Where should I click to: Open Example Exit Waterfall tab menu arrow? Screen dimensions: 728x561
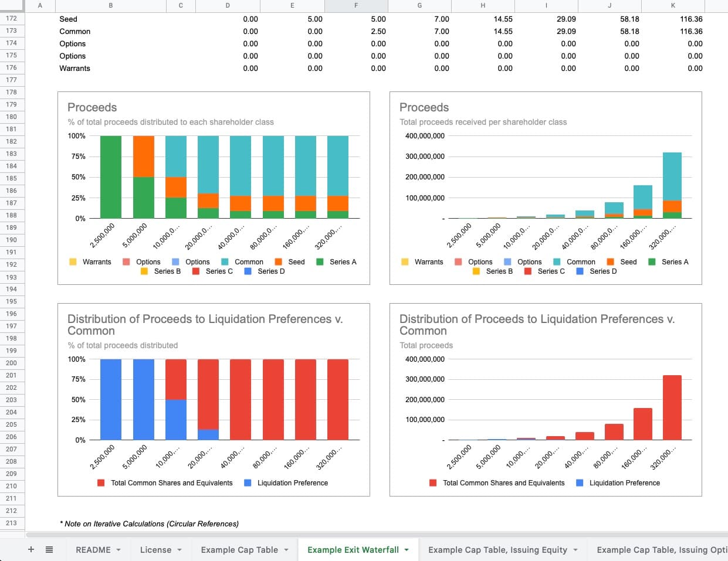pos(407,550)
